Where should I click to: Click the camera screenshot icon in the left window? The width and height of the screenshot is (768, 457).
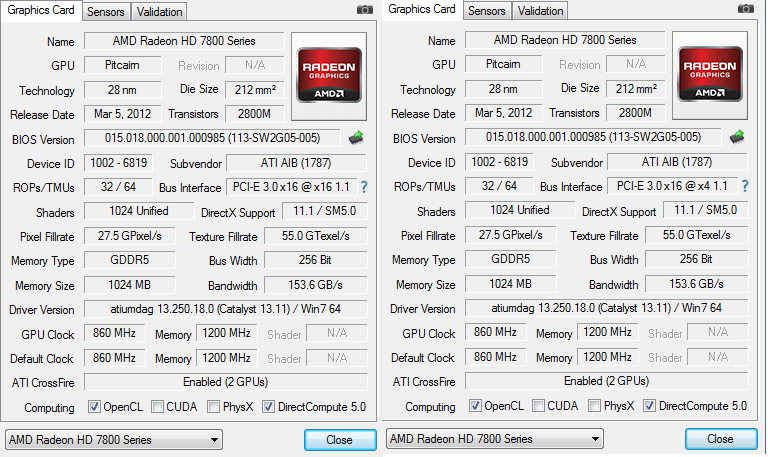click(365, 10)
